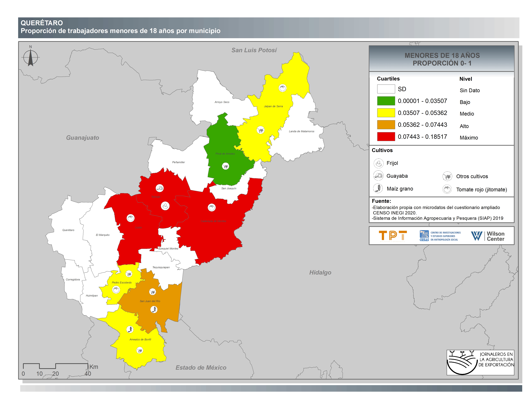
Task: Click the orange Alto quartile swatch
Action: pyautogui.click(x=386, y=125)
